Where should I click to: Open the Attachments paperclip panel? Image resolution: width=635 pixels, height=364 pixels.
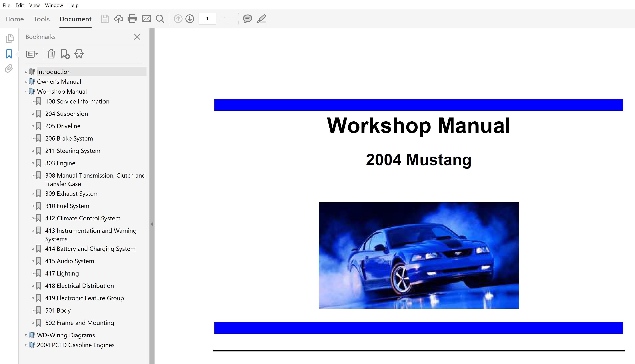(9, 69)
